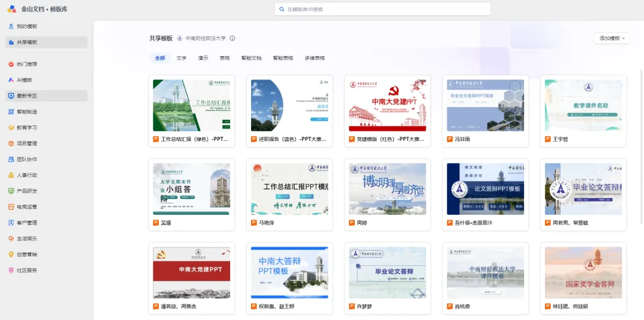Click the PPT icon beside 周婷
Image resolution: width=644 pixels, height=320 pixels.
[x=352, y=223]
